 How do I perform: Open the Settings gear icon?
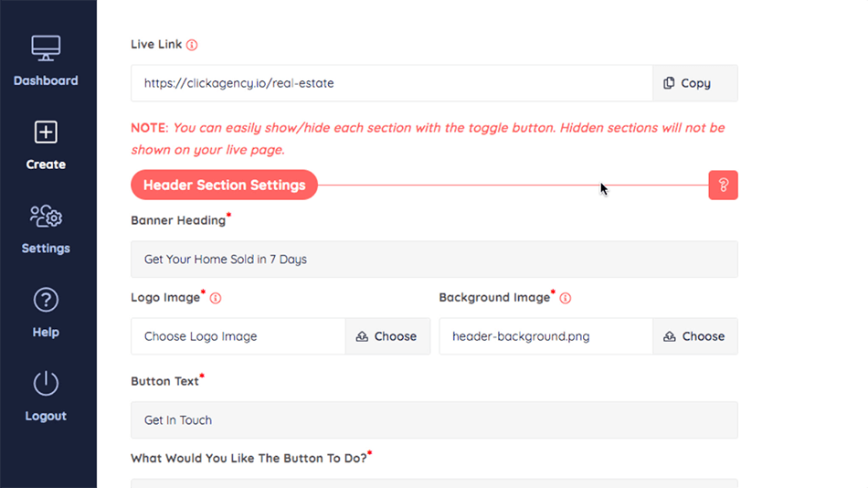[46, 217]
